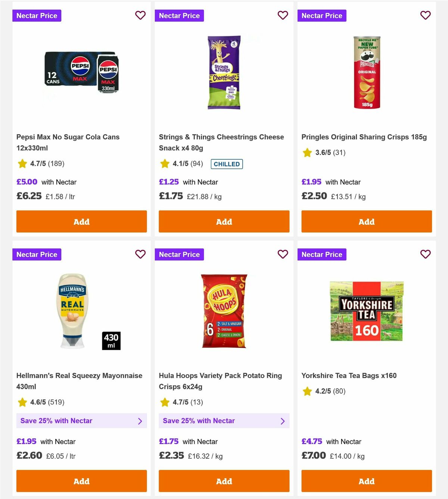This screenshot has height=499, width=448.
Task: Toggle favorite heart on Pepsi Max
Action: (x=140, y=15)
